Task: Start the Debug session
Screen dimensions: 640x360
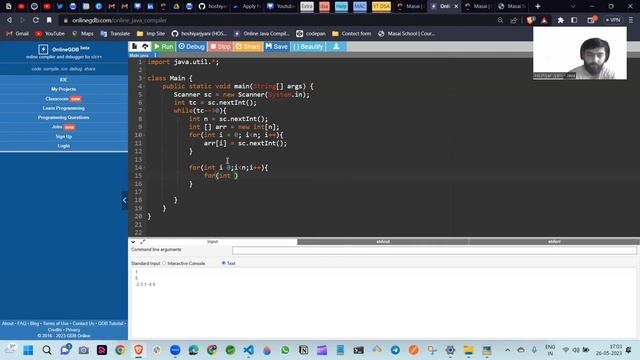Action: 191,47
